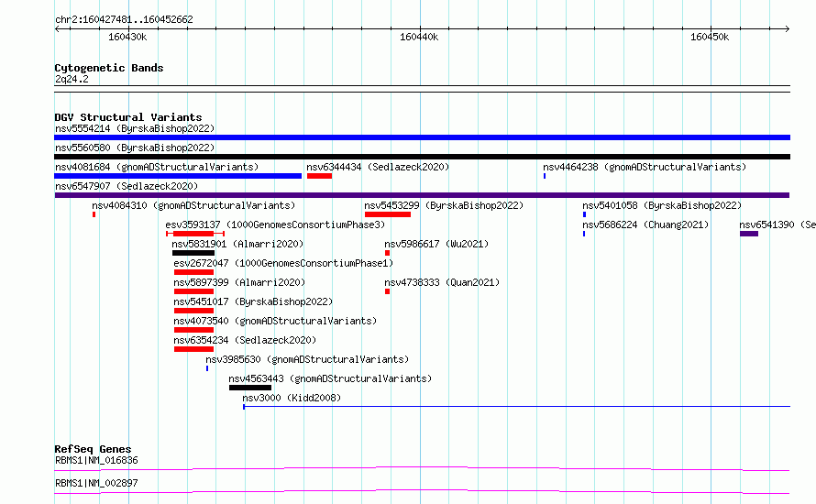Screen dimensions: 816x504
Task: Click nsv4738333 (Quan2021) label
Action: coord(442,282)
